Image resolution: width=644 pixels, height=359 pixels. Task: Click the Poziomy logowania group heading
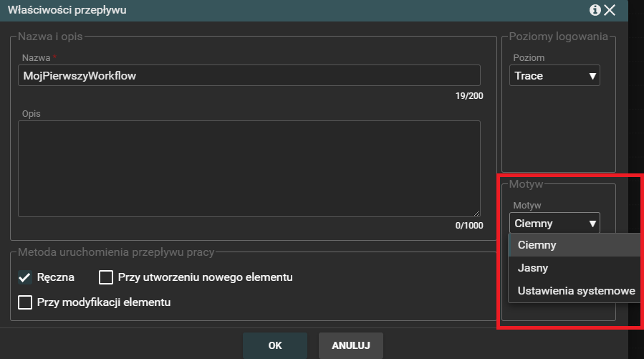click(559, 37)
